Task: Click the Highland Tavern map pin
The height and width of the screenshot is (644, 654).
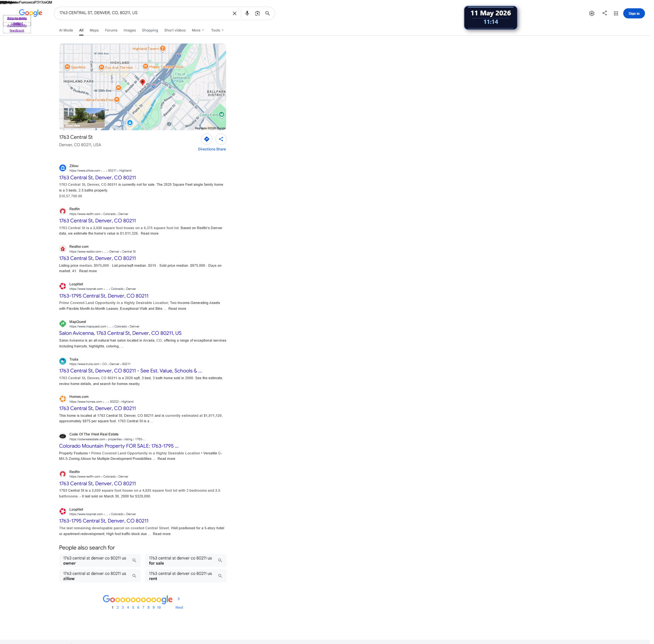Action: (163, 49)
